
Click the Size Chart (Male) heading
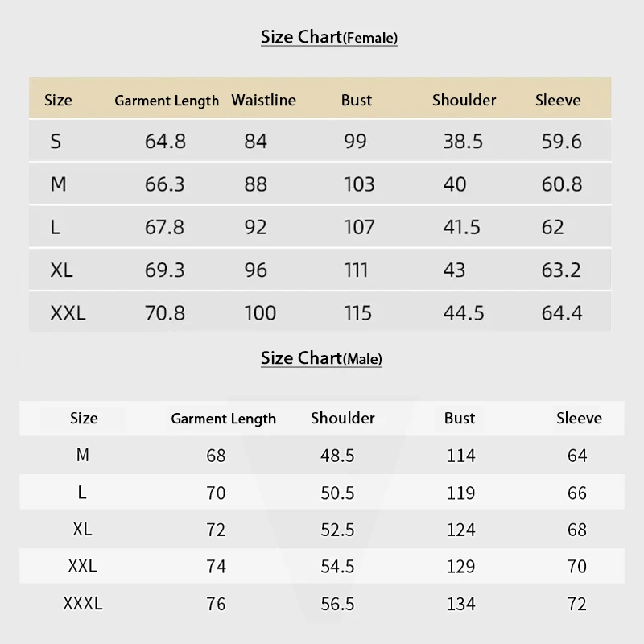321,358
